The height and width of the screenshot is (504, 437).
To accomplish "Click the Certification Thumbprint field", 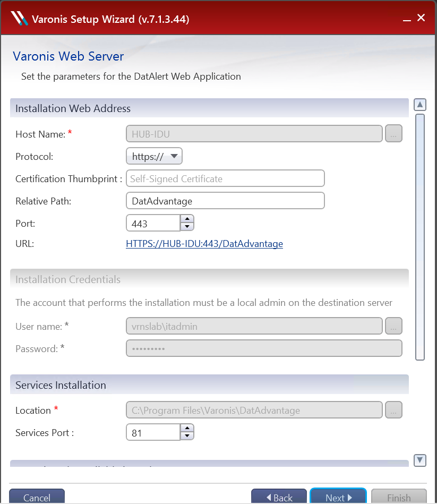I will click(x=225, y=178).
